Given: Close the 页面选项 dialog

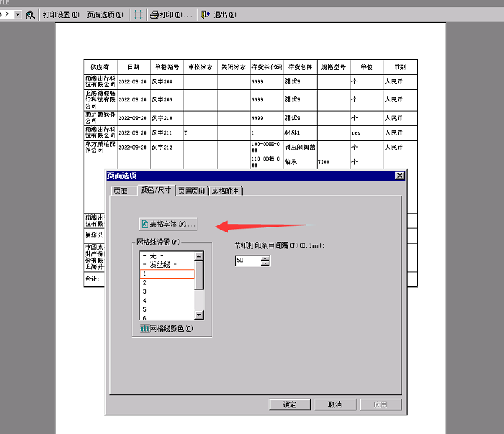Looking at the screenshot, I should [400, 176].
